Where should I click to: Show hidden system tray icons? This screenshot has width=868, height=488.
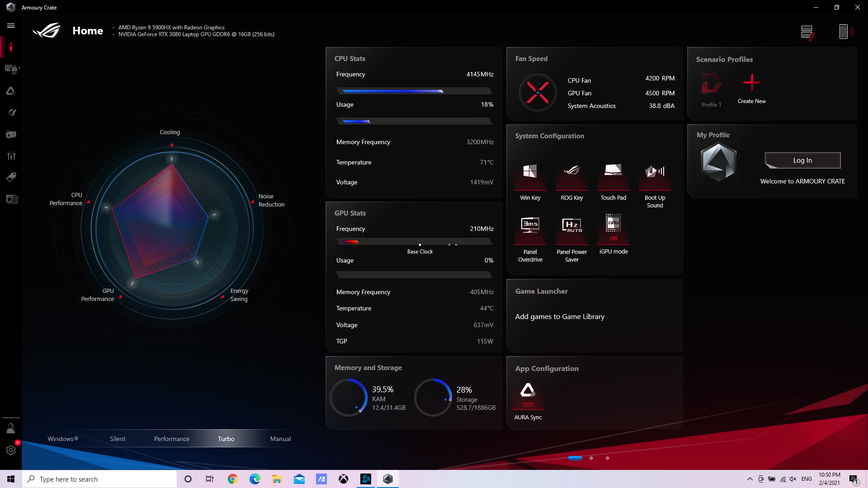pyautogui.click(x=750, y=479)
